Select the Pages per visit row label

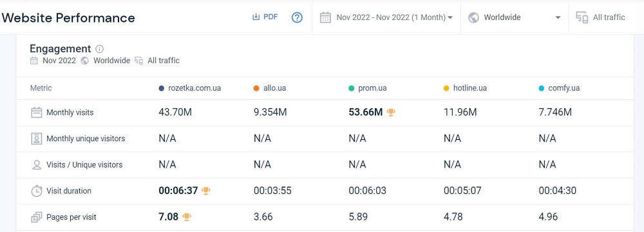pos(71,217)
